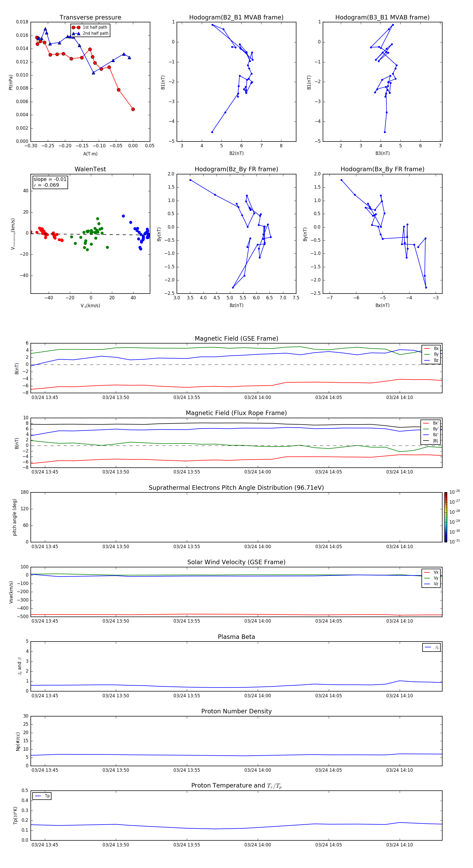Click the 'Hodogram(B3_B1 MVAB frame)' title

382,18
